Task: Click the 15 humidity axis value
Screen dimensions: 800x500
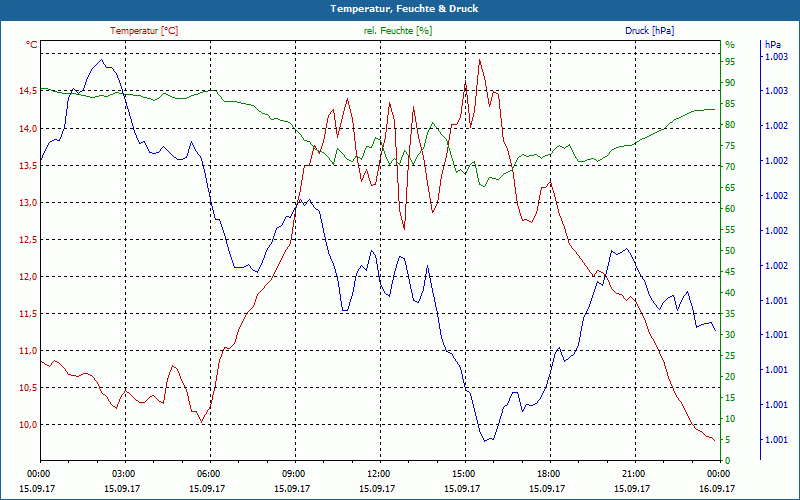Action: click(x=730, y=398)
